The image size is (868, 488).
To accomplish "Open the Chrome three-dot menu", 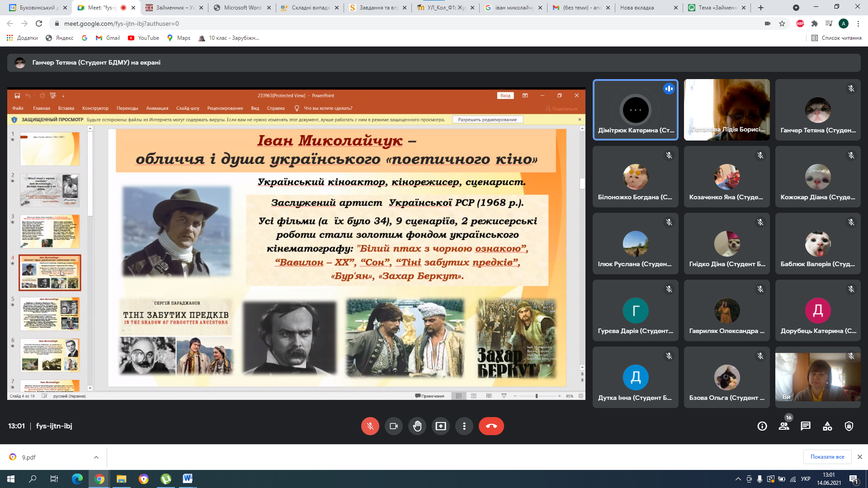I will tap(858, 23).
